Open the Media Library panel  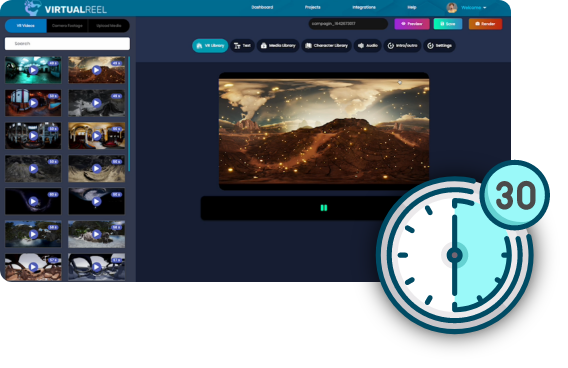278,46
